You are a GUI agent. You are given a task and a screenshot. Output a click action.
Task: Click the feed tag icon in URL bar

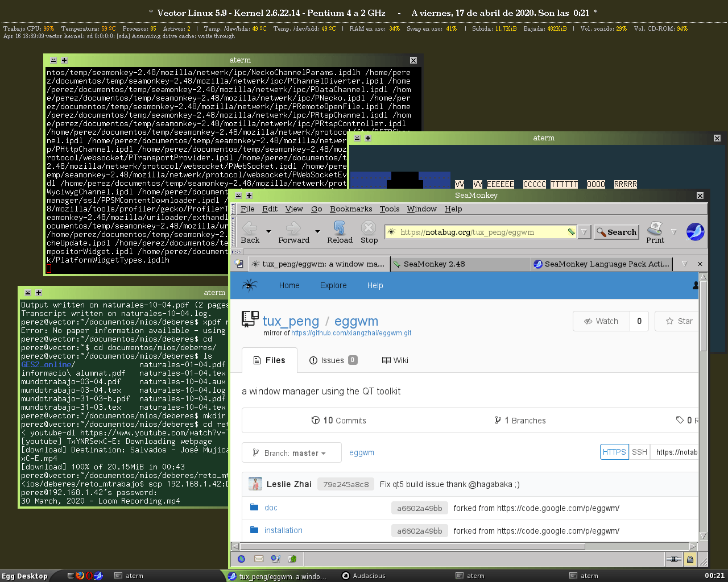(x=571, y=232)
